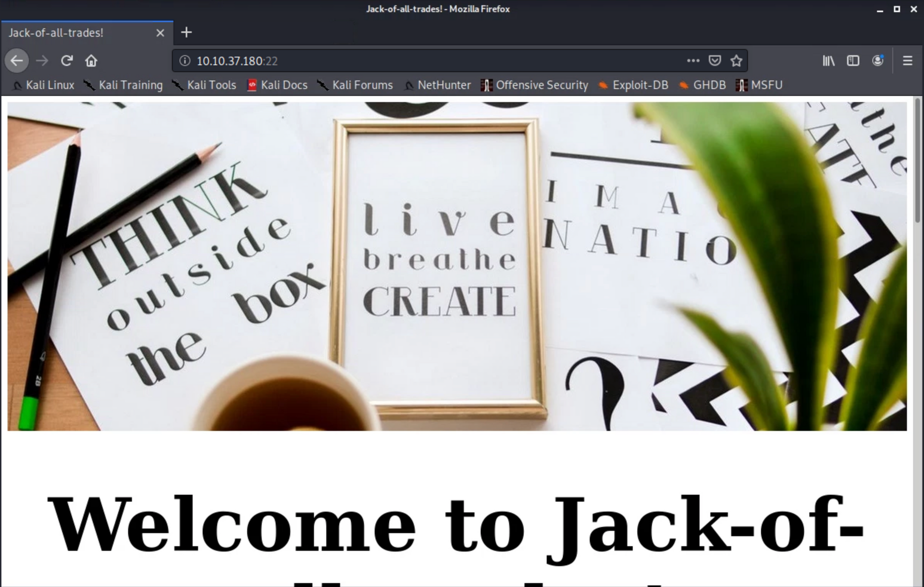The width and height of the screenshot is (924, 587).
Task: Open the site information icon
Action: click(185, 61)
